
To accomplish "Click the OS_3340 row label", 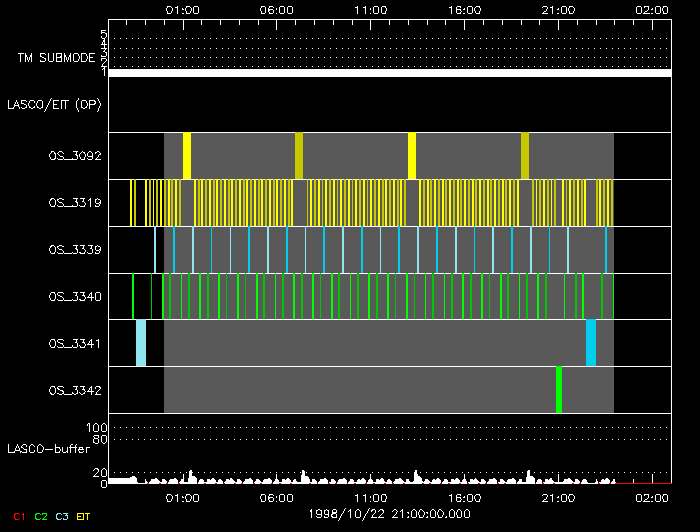I will pos(73,296).
